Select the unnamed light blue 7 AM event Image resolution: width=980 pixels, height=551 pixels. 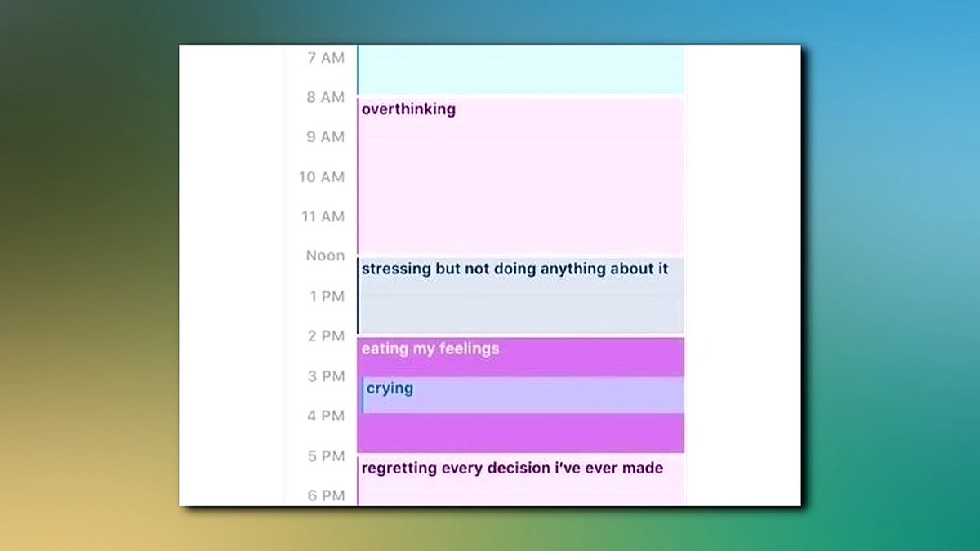click(520, 69)
